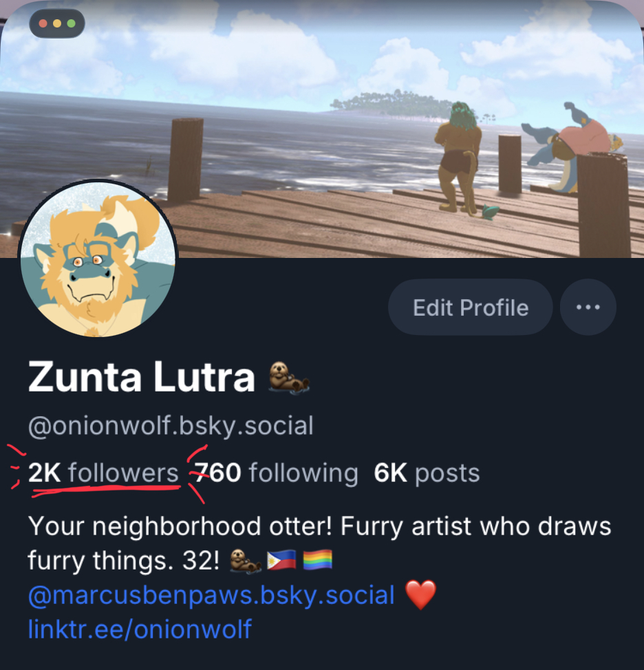The image size is (644, 670).
Task: Click the @onionwolf.bsky.social handle text
Action: 171,426
